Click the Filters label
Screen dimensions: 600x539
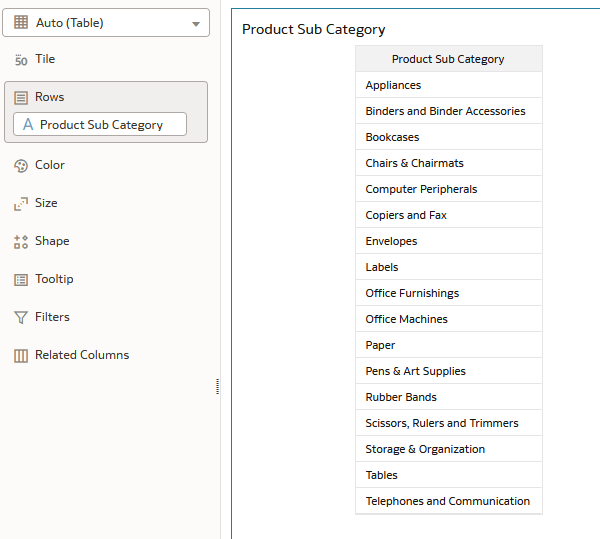(52, 317)
